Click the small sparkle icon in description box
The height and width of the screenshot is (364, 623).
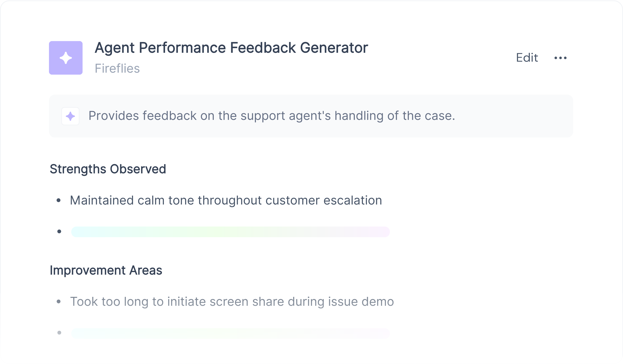coord(70,116)
